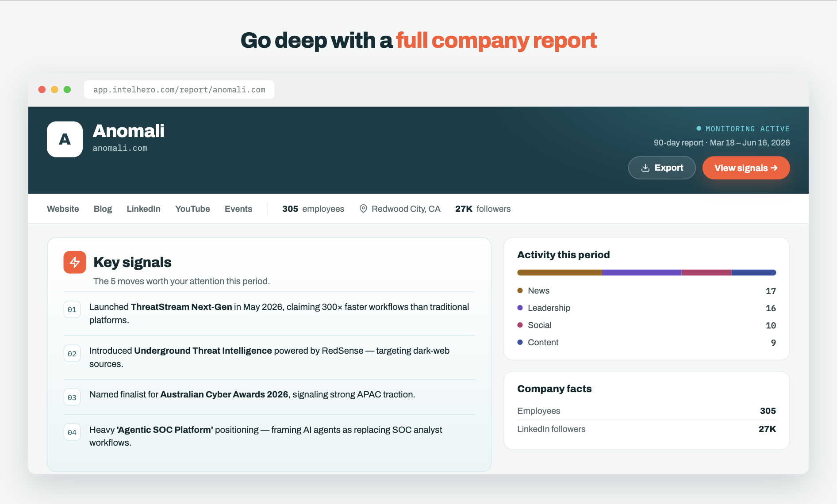The image size is (837, 504).
Task: Select the Leadership activity row label
Action: [549, 308]
